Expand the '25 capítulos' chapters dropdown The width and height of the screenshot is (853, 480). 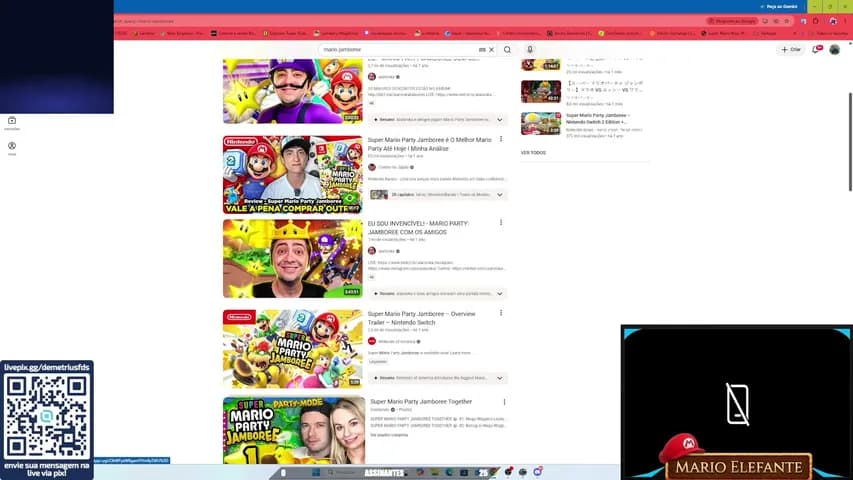tap(499, 194)
